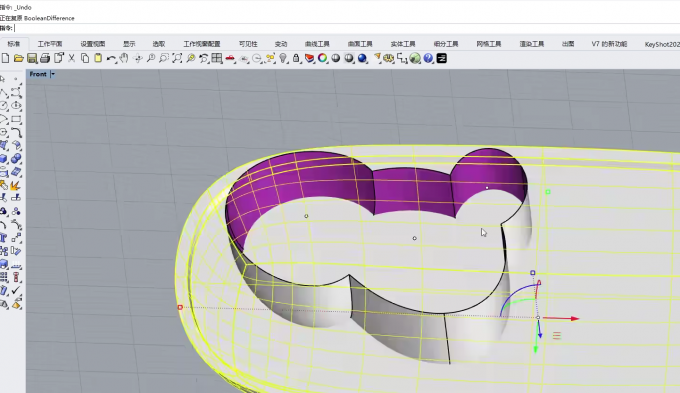Click the Copy to clipboard icon
The image size is (680, 393).
coord(85,58)
